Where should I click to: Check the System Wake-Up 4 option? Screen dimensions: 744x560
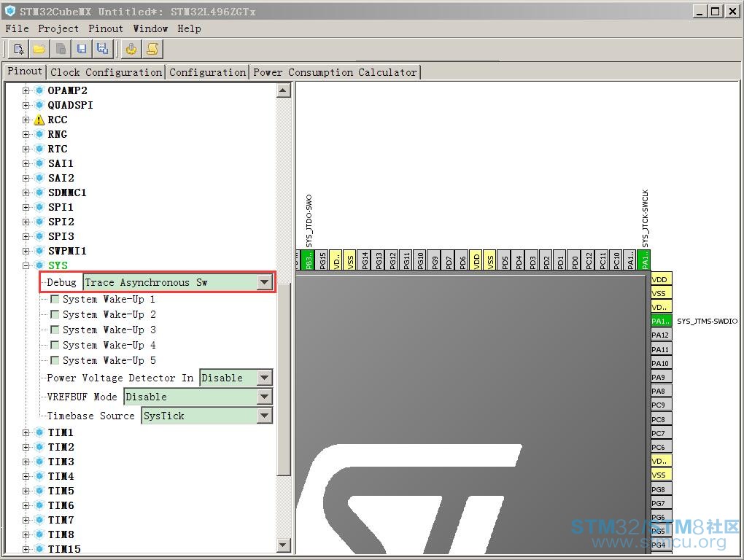[x=55, y=345]
